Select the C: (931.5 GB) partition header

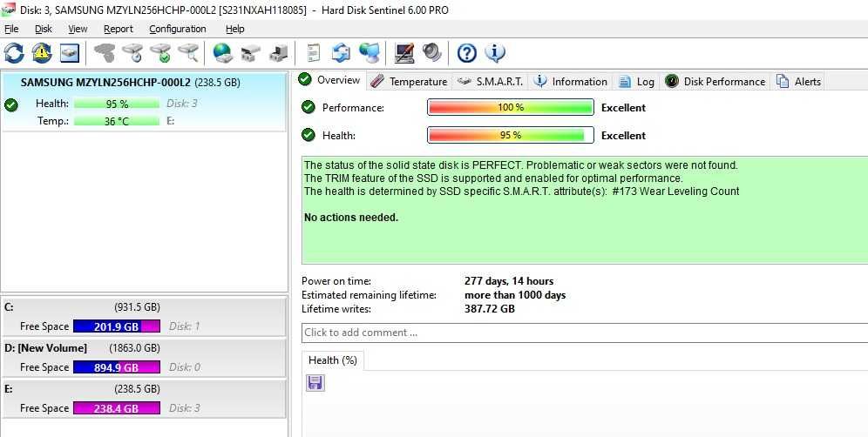(82, 307)
